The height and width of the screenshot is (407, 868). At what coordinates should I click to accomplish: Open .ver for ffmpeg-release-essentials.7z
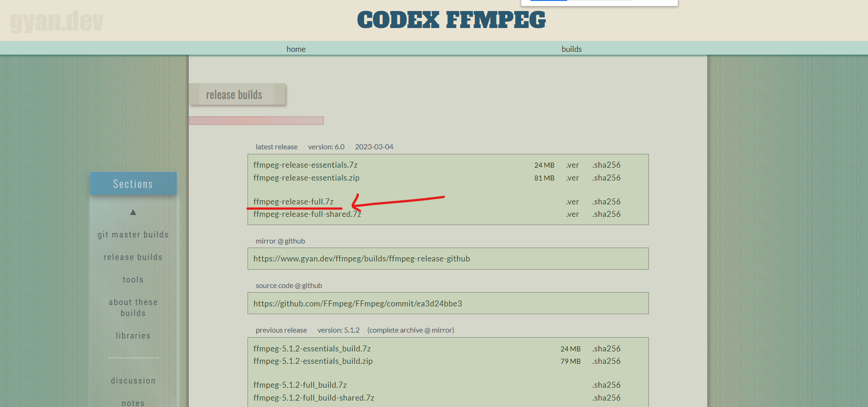point(572,165)
